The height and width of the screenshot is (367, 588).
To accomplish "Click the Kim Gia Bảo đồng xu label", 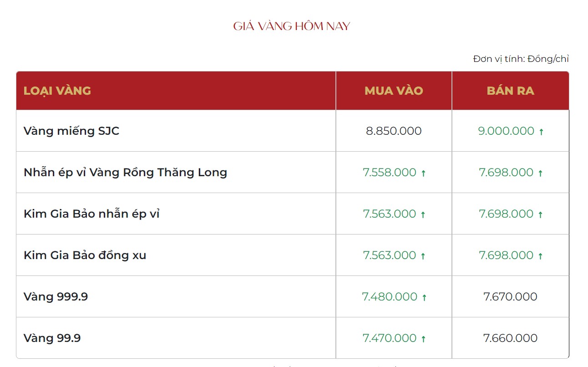I will coord(85,255).
